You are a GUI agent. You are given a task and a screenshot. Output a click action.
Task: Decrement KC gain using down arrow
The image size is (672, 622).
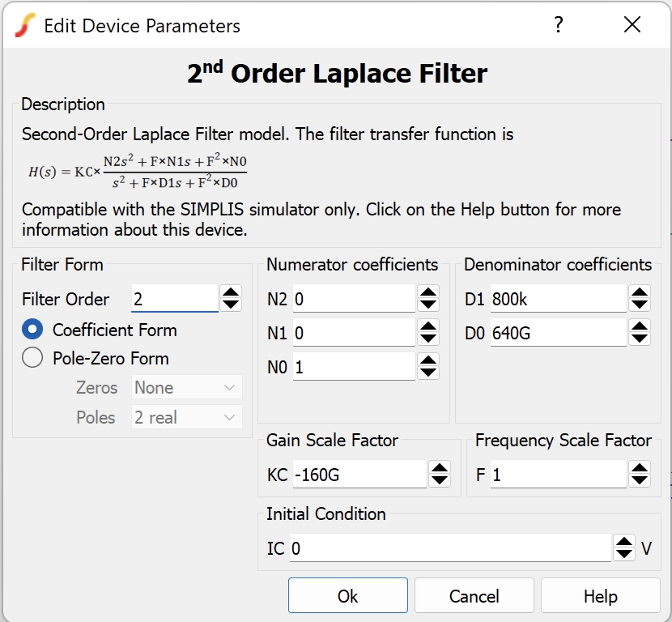pyautogui.click(x=440, y=480)
